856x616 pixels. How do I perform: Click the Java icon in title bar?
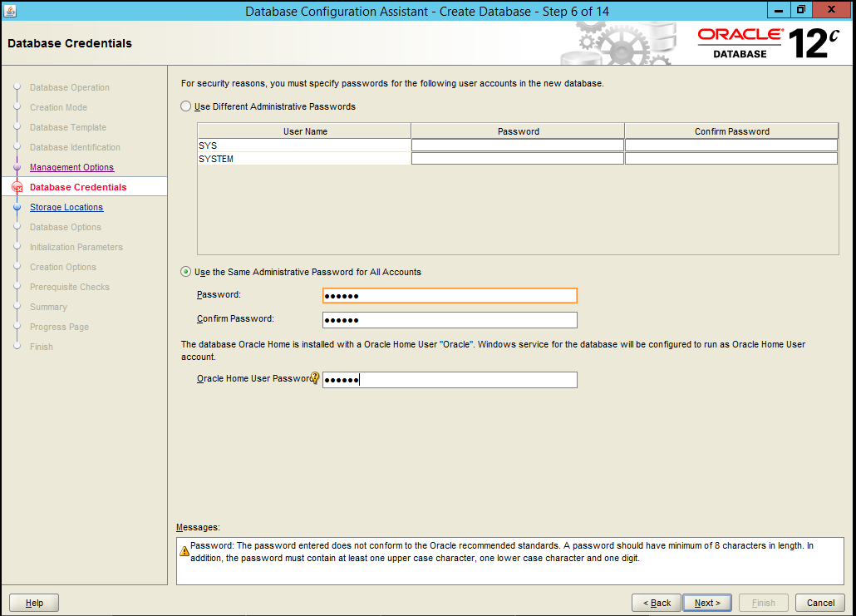point(9,10)
